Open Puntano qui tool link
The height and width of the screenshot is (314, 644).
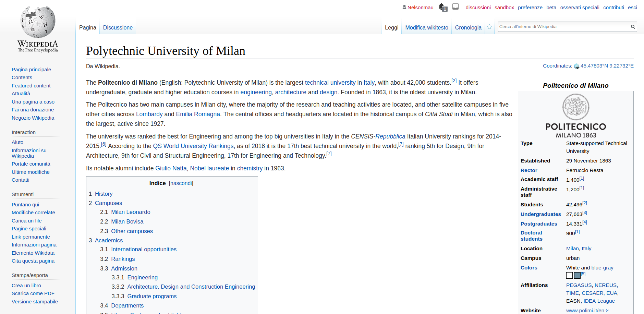click(x=25, y=205)
